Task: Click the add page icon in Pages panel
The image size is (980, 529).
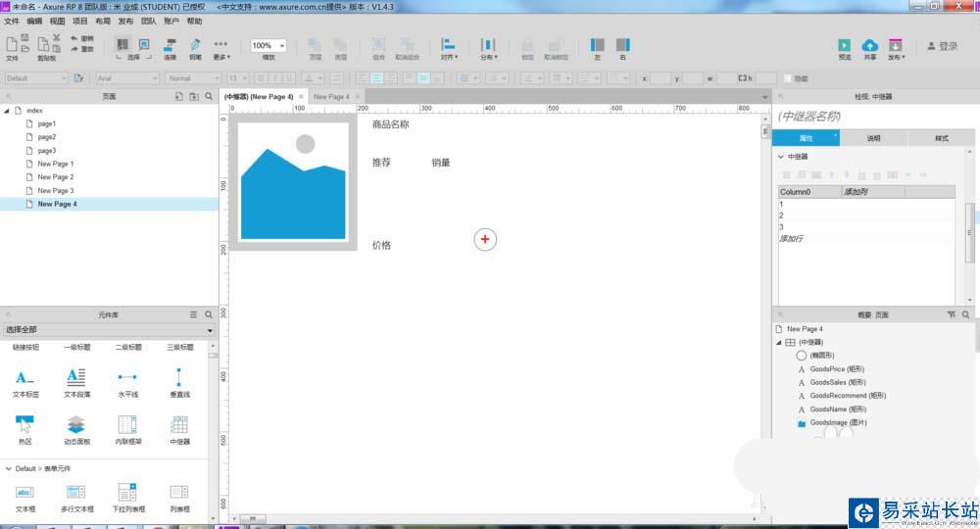Action: coord(178,96)
